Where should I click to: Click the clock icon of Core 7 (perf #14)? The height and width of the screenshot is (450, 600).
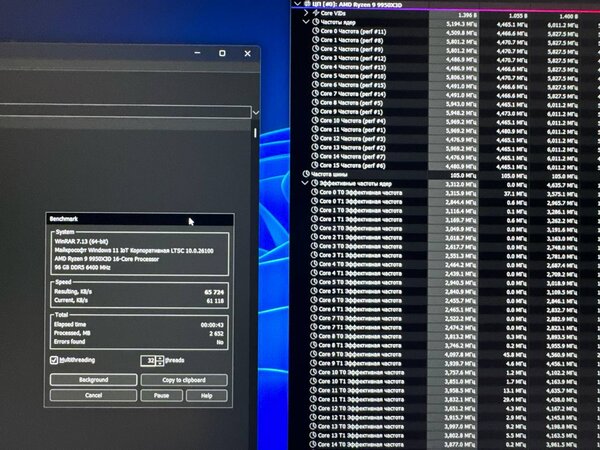pos(315,93)
